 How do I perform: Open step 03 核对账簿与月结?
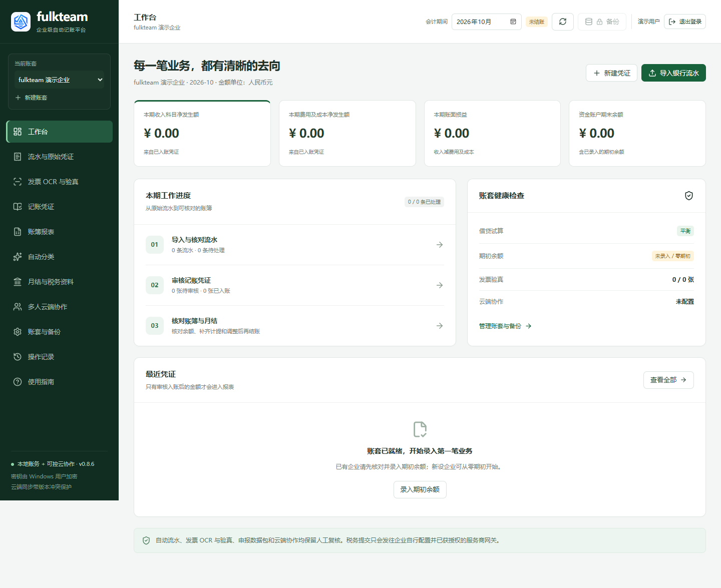coord(295,326)
